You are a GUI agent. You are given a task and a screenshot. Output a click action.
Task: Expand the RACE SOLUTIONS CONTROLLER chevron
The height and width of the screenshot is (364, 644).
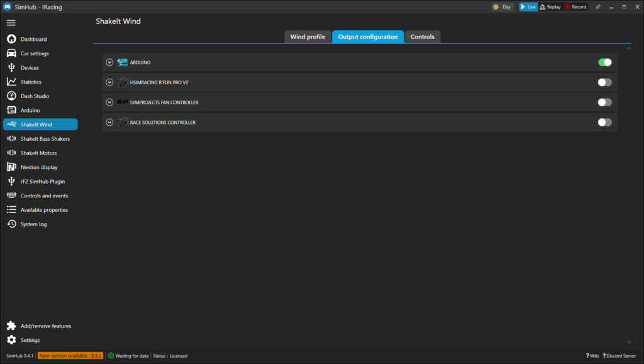109,123
